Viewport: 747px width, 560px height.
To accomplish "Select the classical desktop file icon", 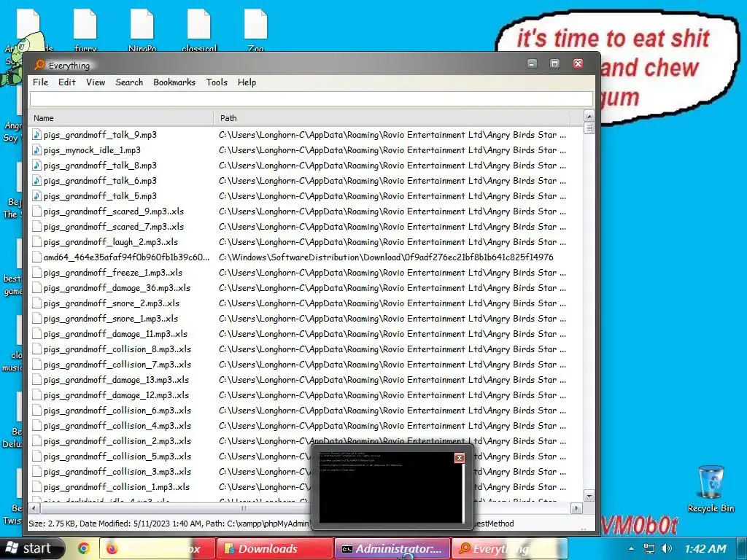I will (199, 31).
